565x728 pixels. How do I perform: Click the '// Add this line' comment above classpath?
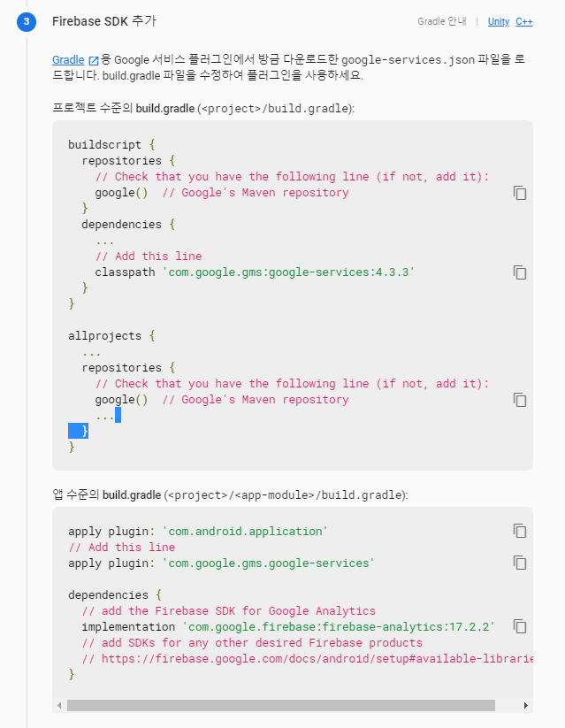pos(149,257)
